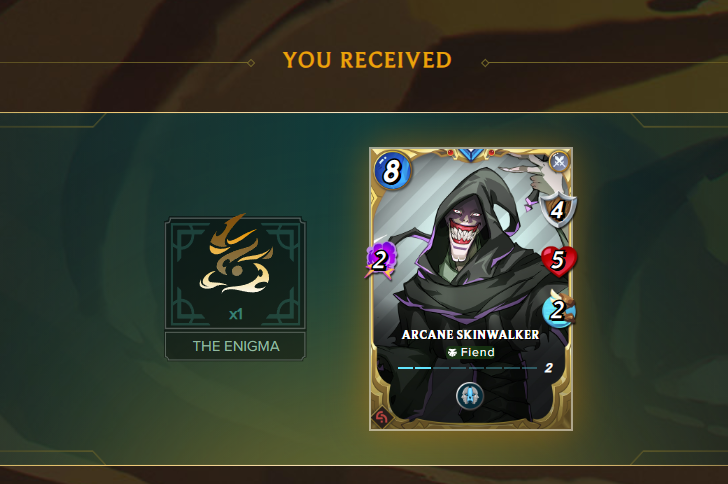Click the blue mana cost 8 orb
The height and width of the screenshot is (484, 728).
click(392, 170)
